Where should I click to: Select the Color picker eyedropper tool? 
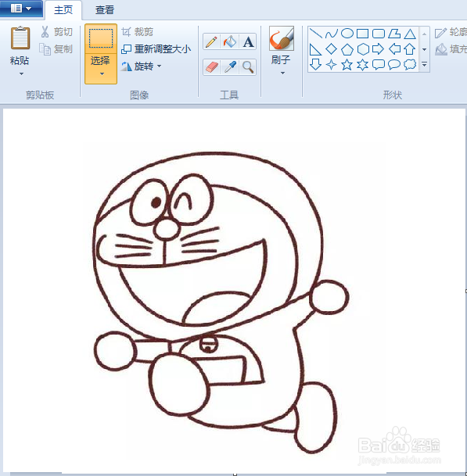(230, 67)
